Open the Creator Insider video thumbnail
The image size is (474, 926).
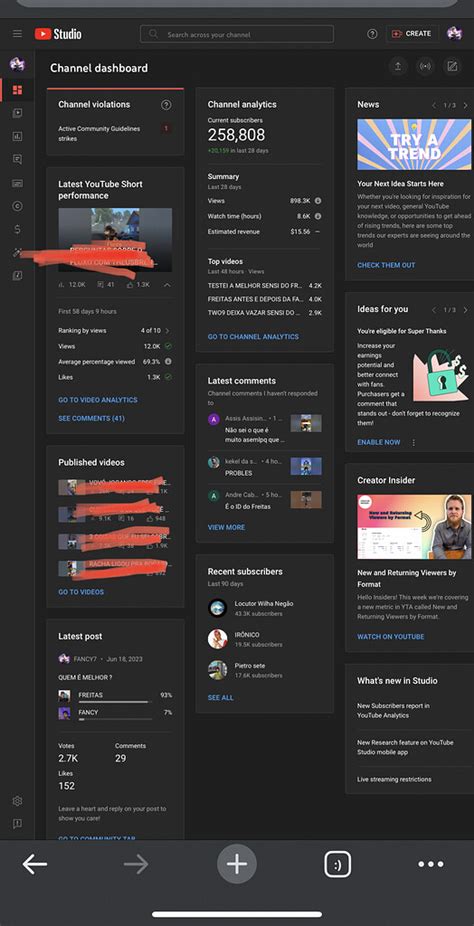(x=414, y=527)
